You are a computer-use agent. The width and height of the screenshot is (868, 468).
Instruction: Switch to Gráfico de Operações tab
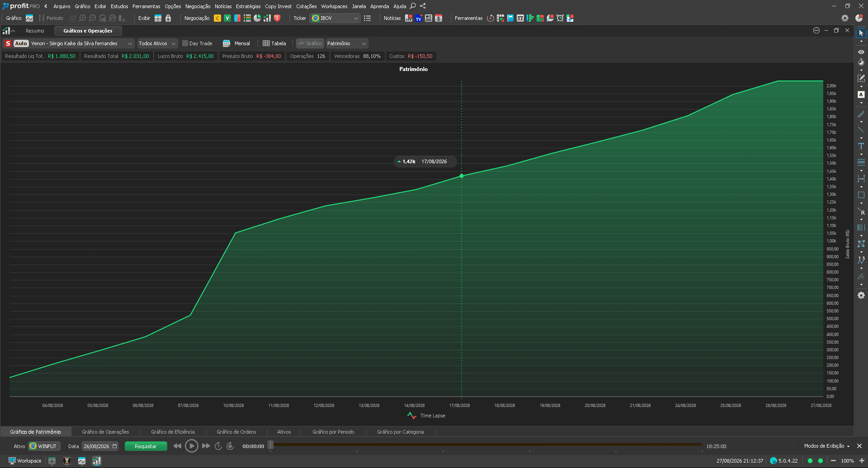click(105, 432)
